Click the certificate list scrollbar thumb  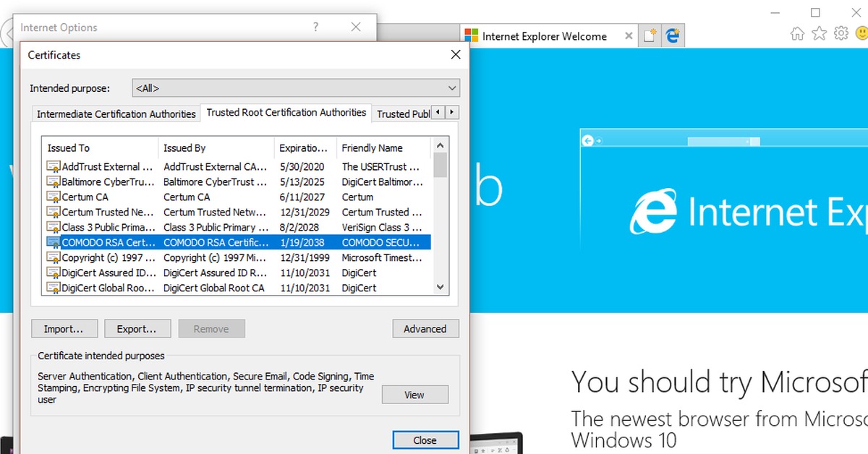tap(441, 165)
